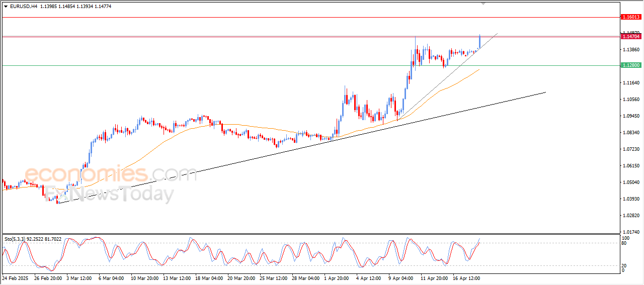
Task: Click the 1.09450 price axis value
Action: pos(631,116)
